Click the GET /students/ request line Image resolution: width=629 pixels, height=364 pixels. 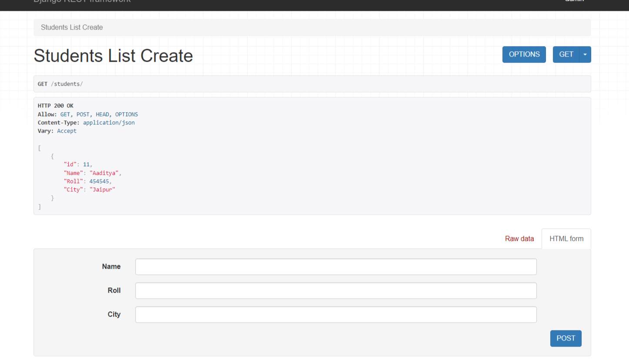pos(60,84)
